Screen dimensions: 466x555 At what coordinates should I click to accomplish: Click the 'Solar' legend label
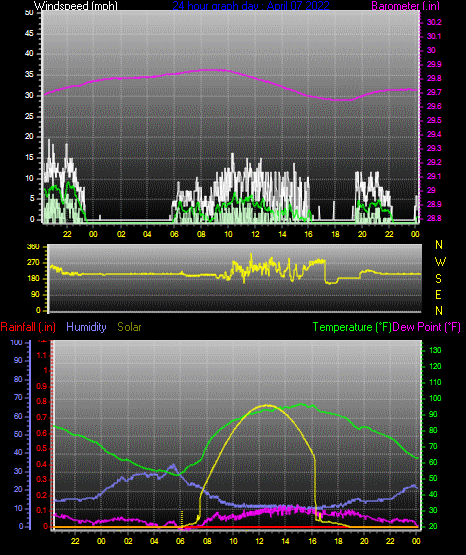click(x=129, y=327)
